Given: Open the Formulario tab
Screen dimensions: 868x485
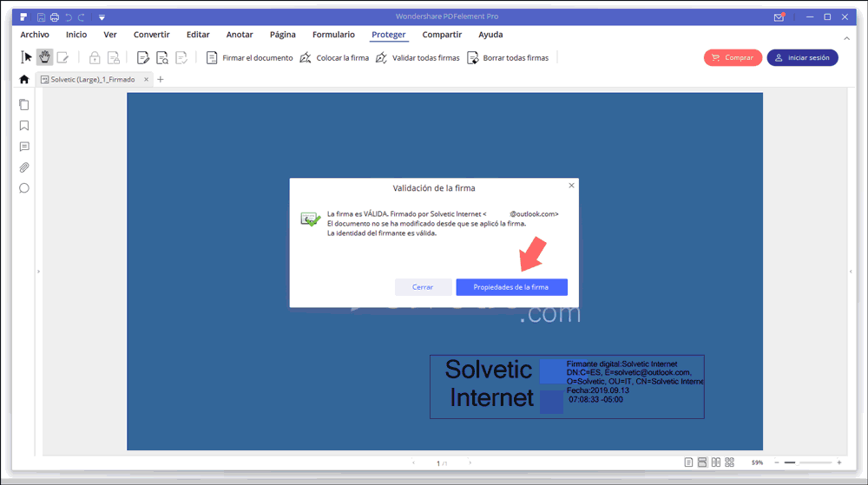Looking at the screenshot, I should click(x=333, y=35).
